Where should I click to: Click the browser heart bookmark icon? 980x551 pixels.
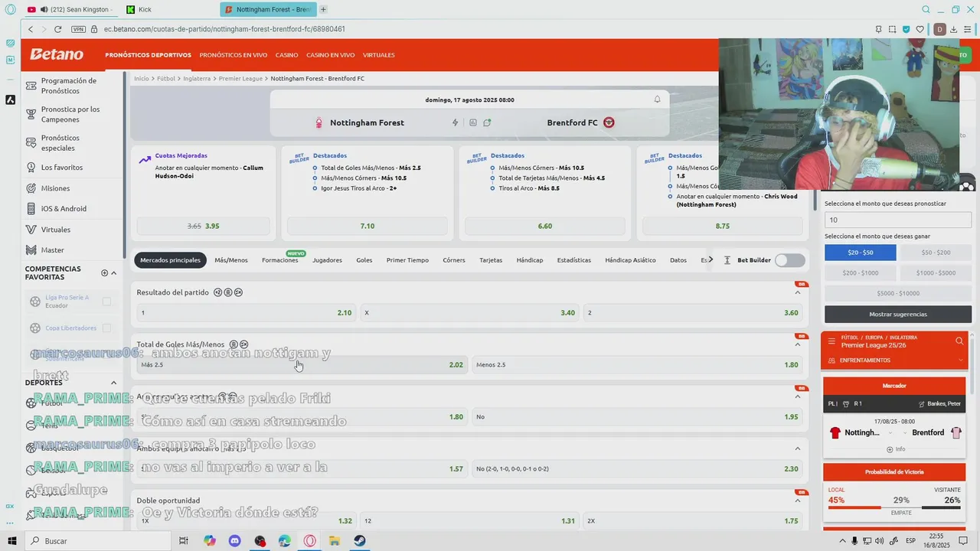pos(921,29)
